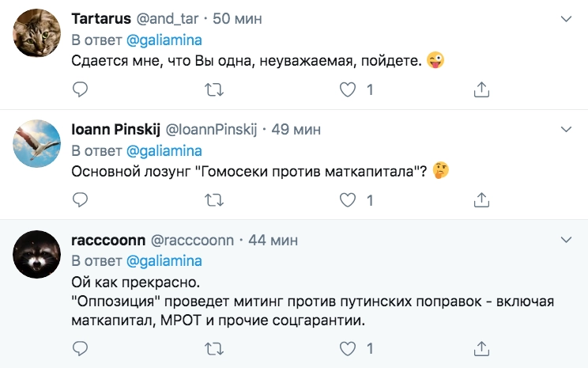Retweet the Tartarus tweet
Image resolution: width=588 pixels, height=368 pixels.
pos(213,91)
